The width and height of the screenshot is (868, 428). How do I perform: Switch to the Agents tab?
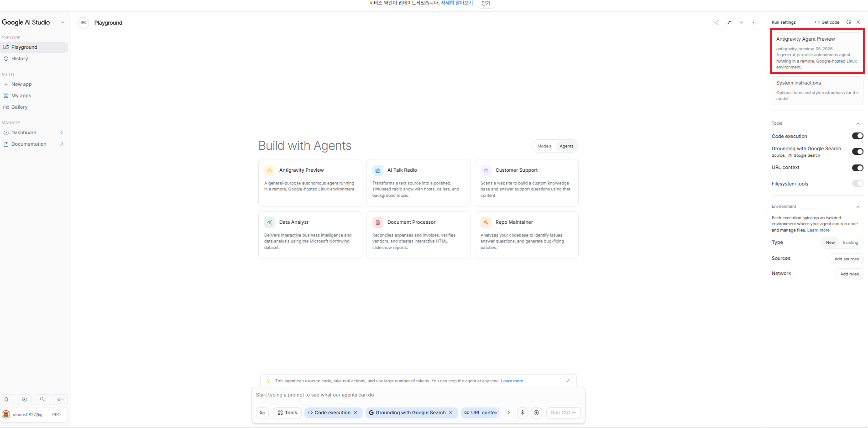(x=567, y=146)
